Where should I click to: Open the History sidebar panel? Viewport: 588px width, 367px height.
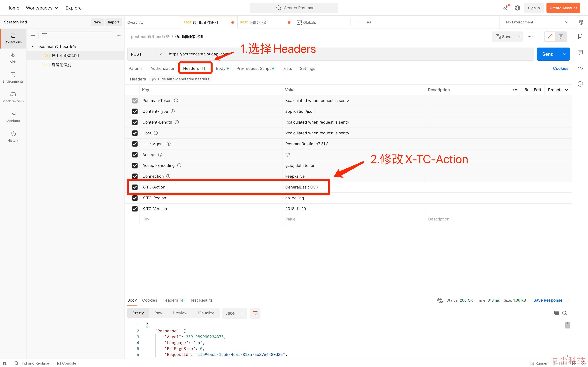(x=13, y=137)
